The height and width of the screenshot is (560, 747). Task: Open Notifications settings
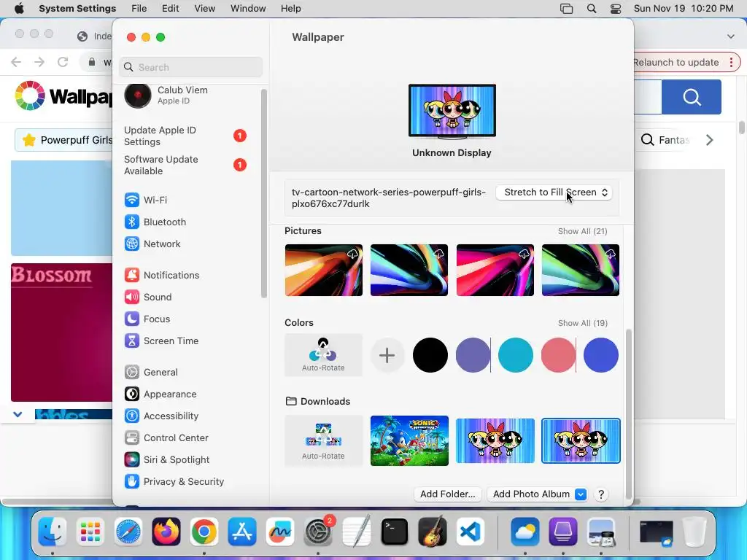(161, 275)
